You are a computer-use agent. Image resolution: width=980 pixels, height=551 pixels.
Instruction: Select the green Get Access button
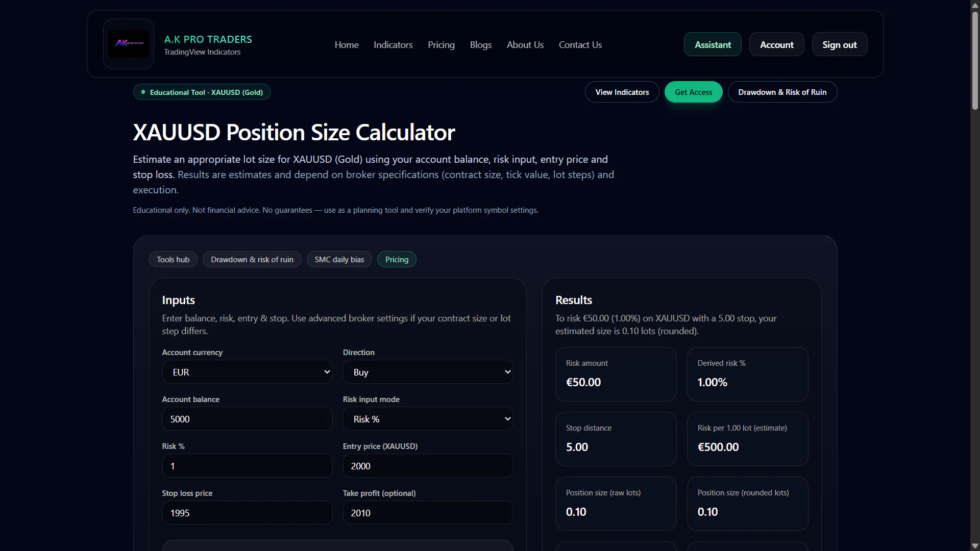[694, 92]
